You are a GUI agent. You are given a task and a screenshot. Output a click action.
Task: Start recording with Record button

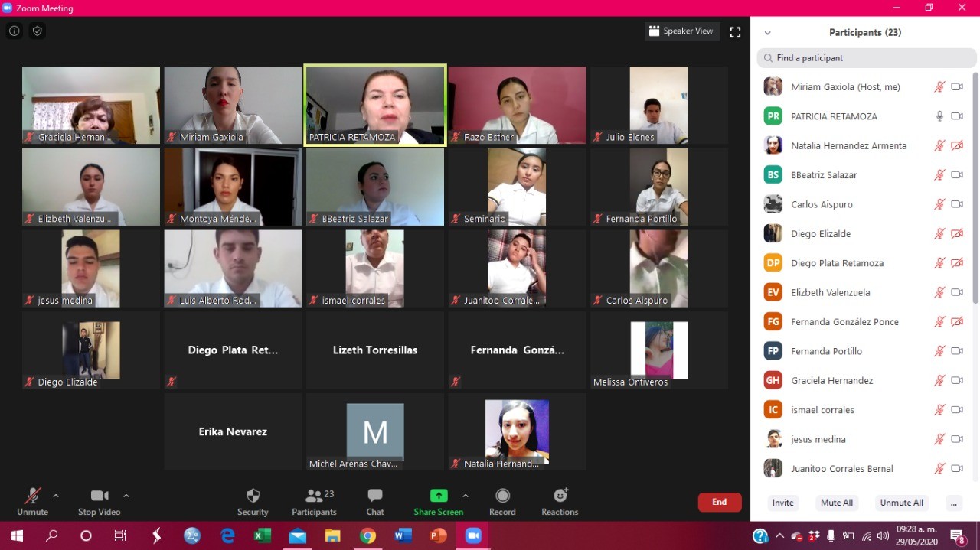(x=502, y=501)
